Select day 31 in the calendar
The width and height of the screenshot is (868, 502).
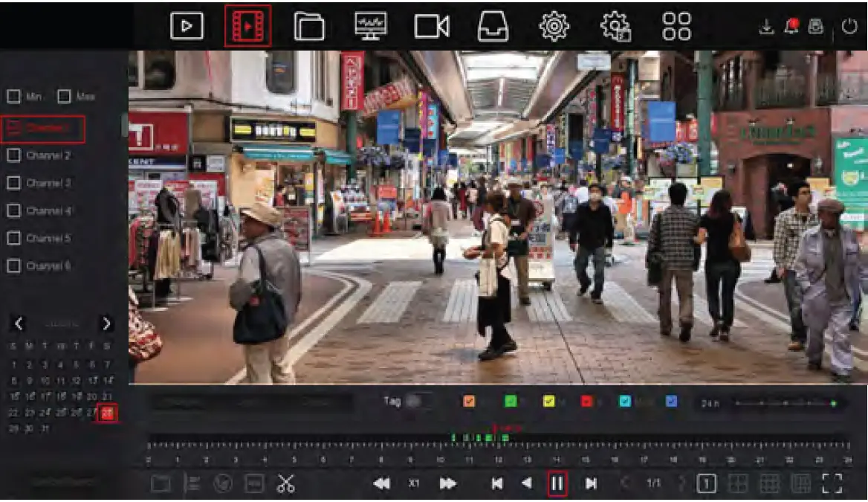tap(44, 429)
